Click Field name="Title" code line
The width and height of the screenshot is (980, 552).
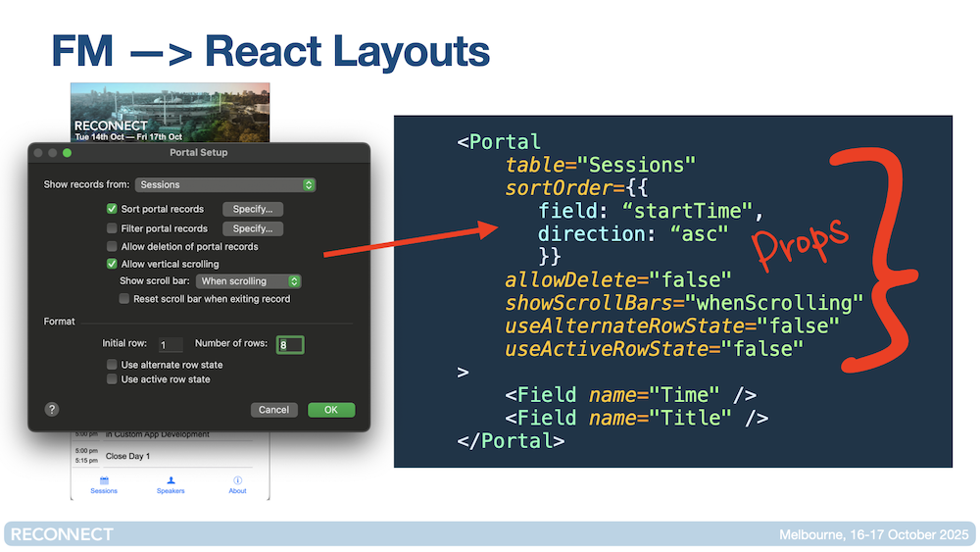tap(636, 418)
